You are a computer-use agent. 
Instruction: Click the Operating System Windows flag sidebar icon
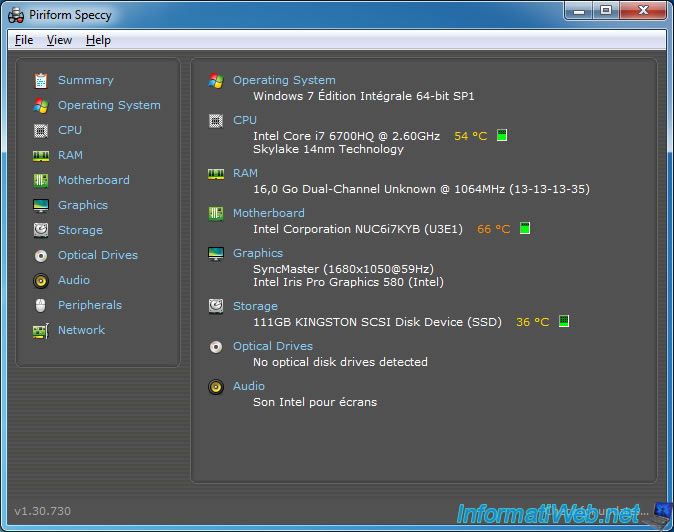41,105
